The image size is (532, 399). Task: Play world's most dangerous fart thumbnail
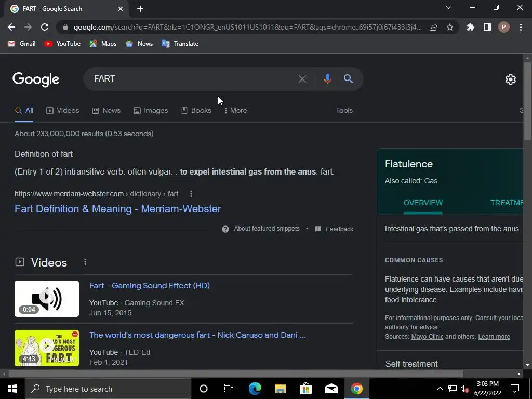46,348
